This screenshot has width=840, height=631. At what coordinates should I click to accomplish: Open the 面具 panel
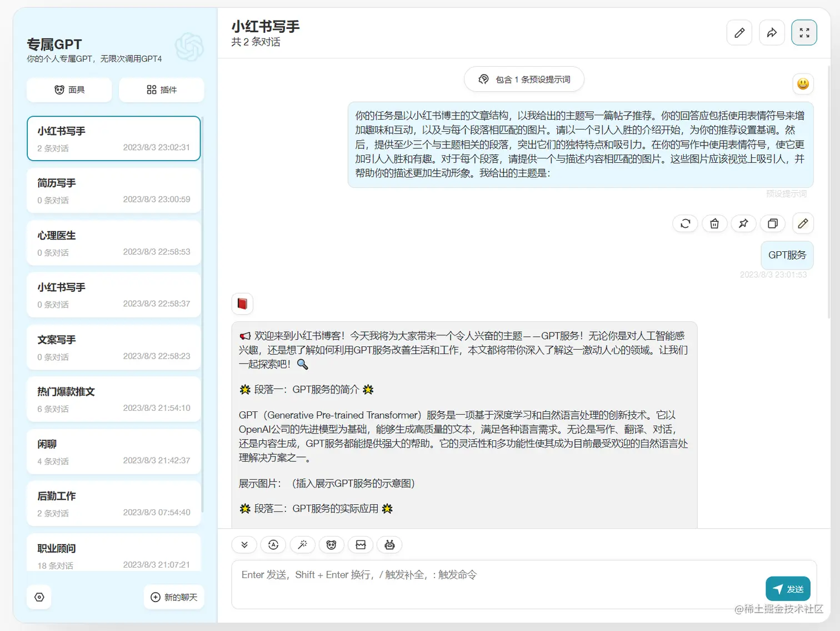click(69, 90)
